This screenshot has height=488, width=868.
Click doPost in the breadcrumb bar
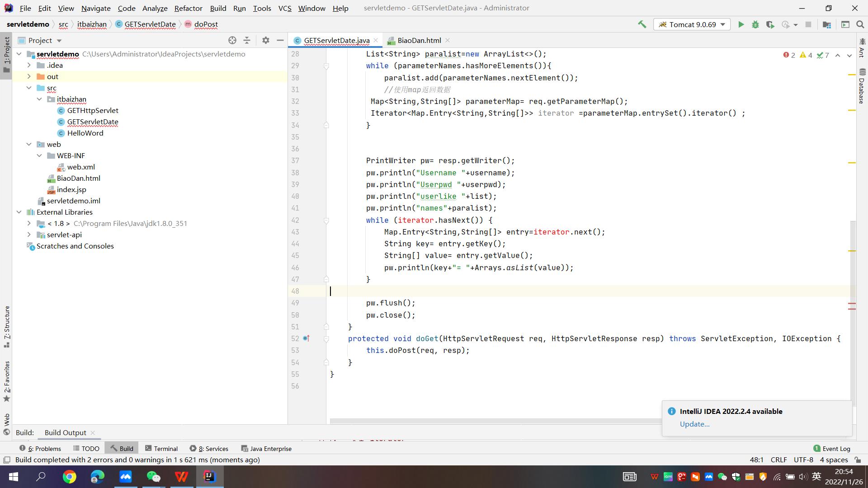point(206,24)
